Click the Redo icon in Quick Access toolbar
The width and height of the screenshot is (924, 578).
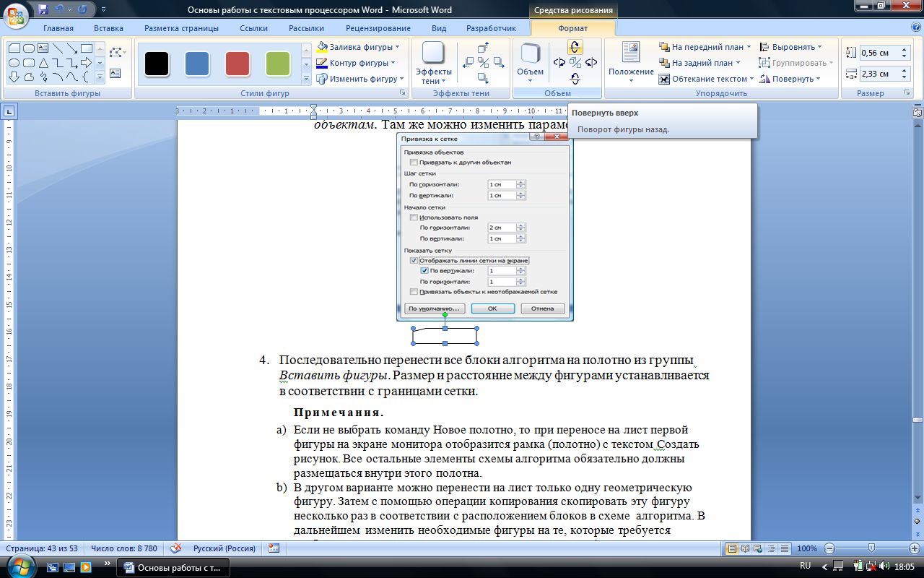tap(82, 10)
